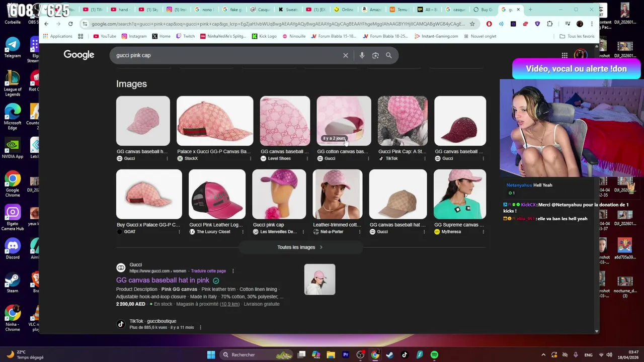Open the Windows Start menu

coord(211,355)
